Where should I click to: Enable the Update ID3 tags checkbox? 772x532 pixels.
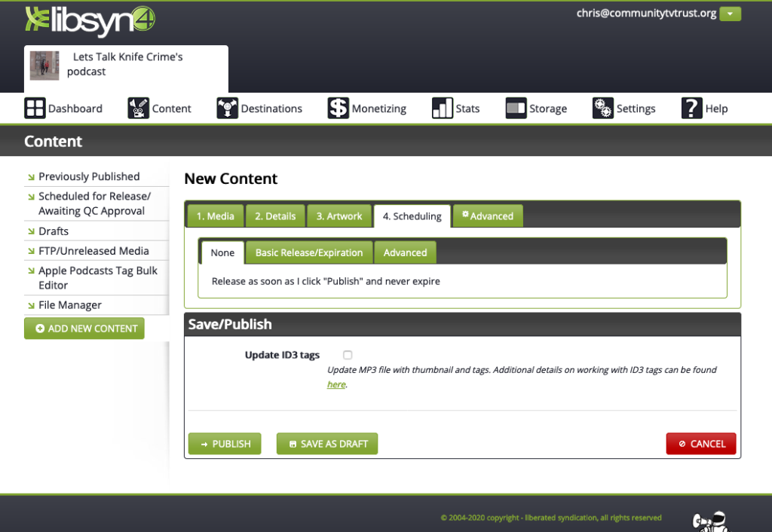pyautogui.click(x=348, y=355)
